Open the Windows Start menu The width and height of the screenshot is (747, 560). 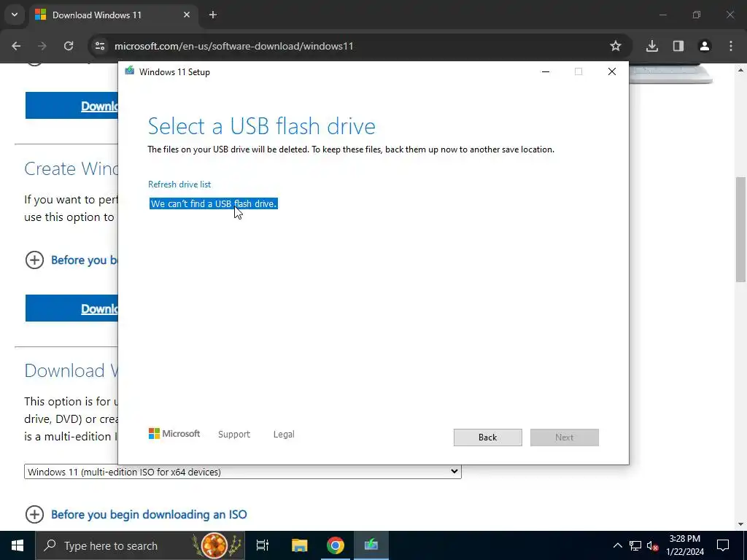click(18, 545)
